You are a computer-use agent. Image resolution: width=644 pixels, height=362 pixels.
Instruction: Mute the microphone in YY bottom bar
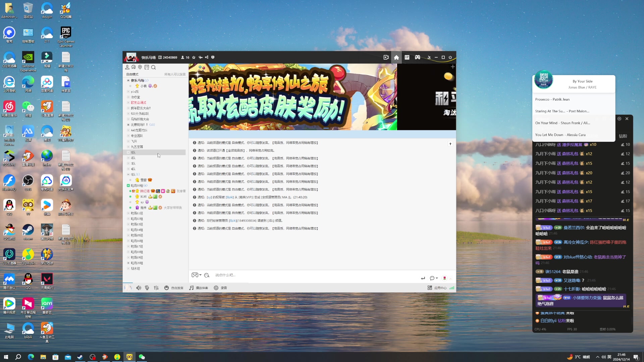[x=147, y=288]
